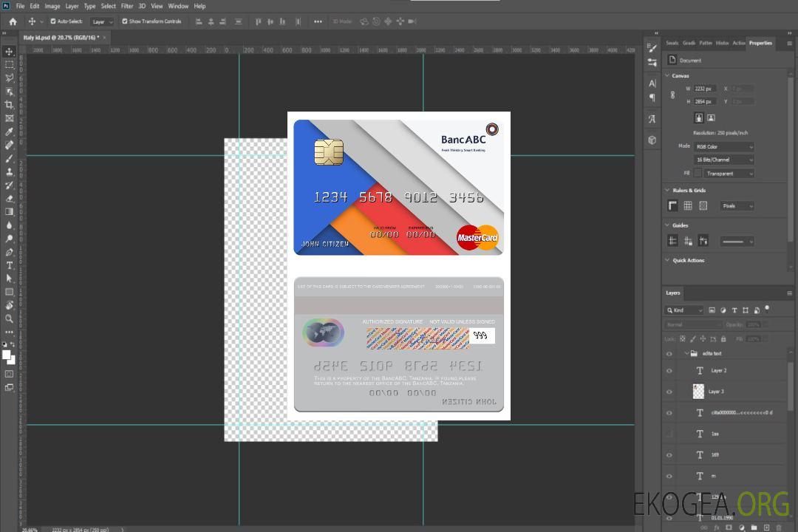Hide the 'edita text' group

coord(669,354)
